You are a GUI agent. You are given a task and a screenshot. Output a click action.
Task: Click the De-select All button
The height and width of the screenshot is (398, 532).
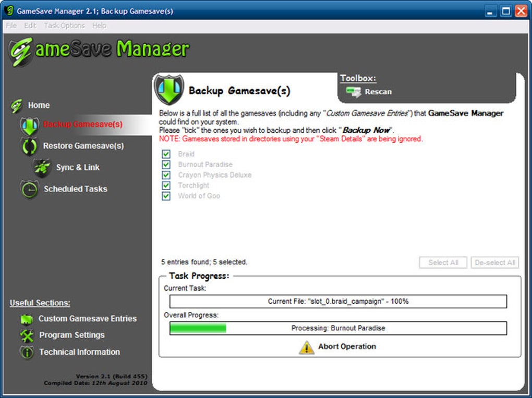point(494,263)
